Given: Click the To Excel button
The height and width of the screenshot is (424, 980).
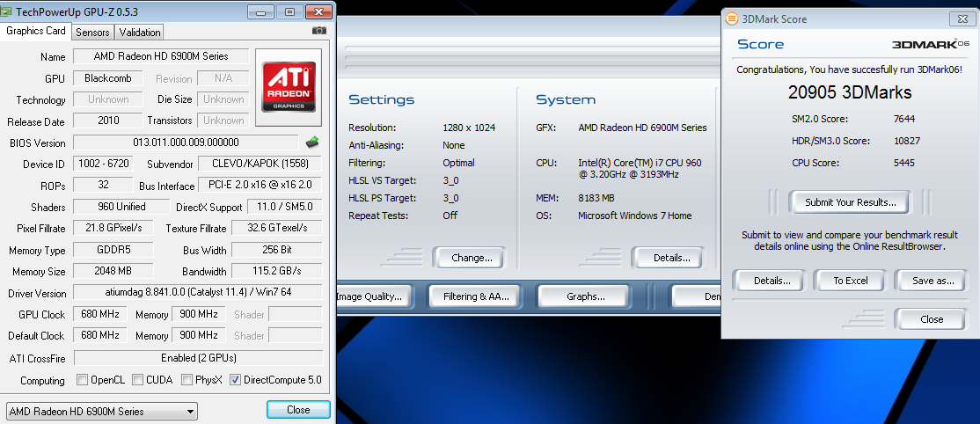Looking at the screenshot, I should (850, 281).
